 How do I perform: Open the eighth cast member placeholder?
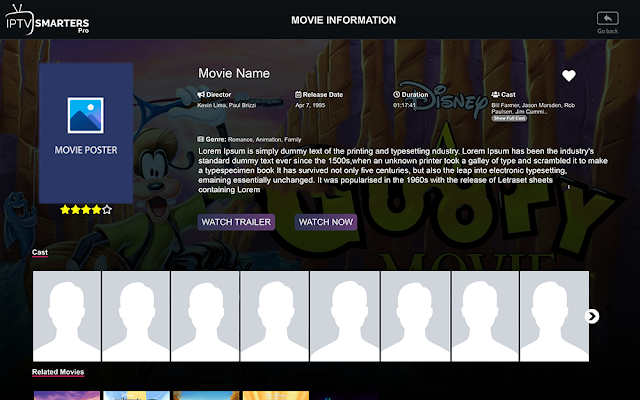(x=554, y=316)
